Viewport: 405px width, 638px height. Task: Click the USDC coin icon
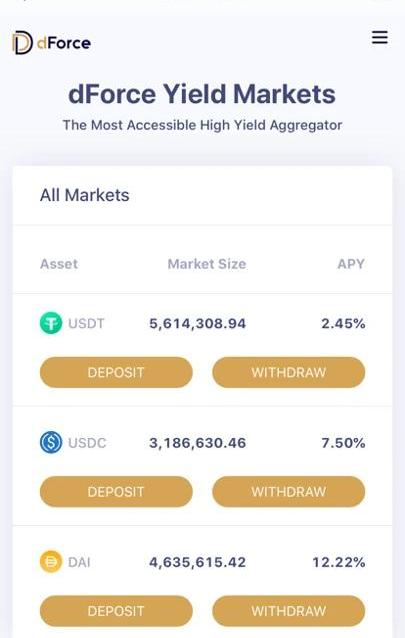point(51,442)
